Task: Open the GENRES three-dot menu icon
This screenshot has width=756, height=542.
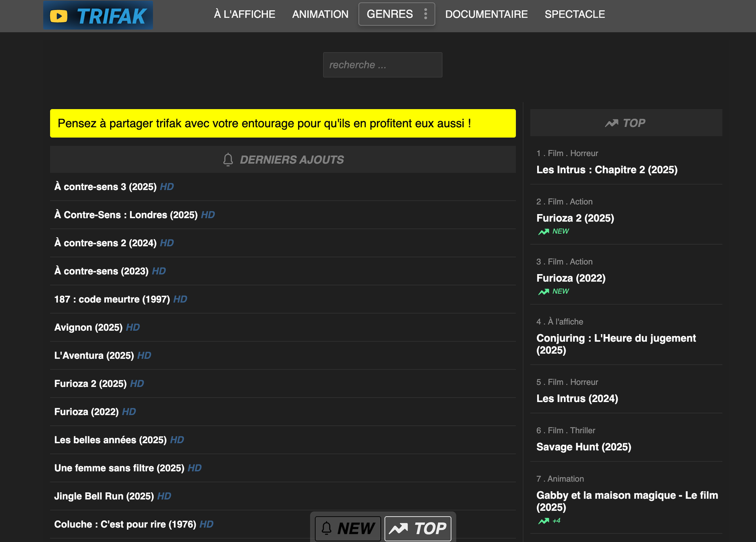Action: coord(426,14)
